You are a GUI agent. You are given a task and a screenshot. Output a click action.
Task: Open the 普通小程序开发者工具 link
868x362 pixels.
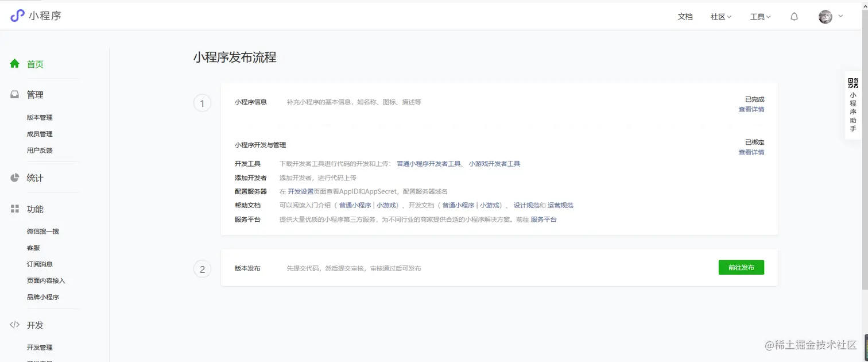(429, 164)
